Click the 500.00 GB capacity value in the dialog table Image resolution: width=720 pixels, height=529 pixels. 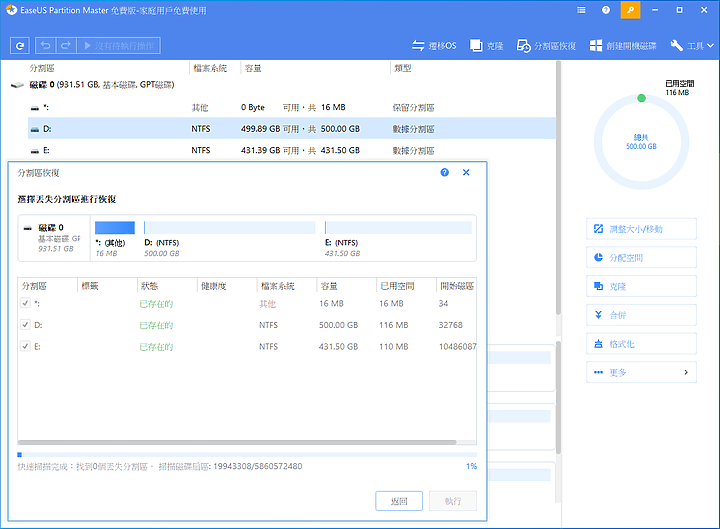pyautogui.click(x=338, y=325)
